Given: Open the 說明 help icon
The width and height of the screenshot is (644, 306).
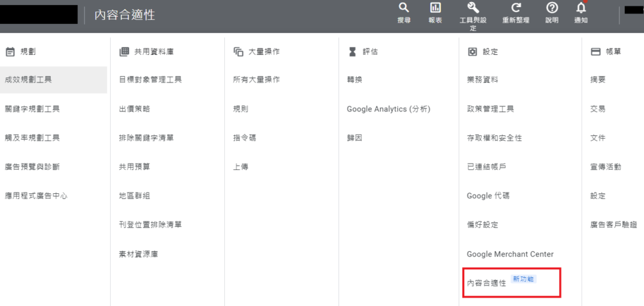Looking at the screenshot, I should (x=552, y=8).
